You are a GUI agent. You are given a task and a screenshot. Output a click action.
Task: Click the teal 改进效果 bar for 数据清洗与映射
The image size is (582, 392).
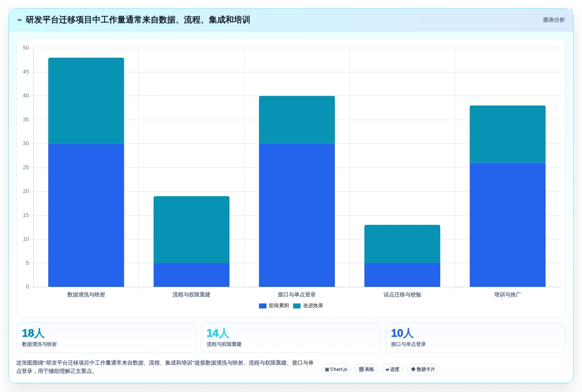click(x=86, y=101)
